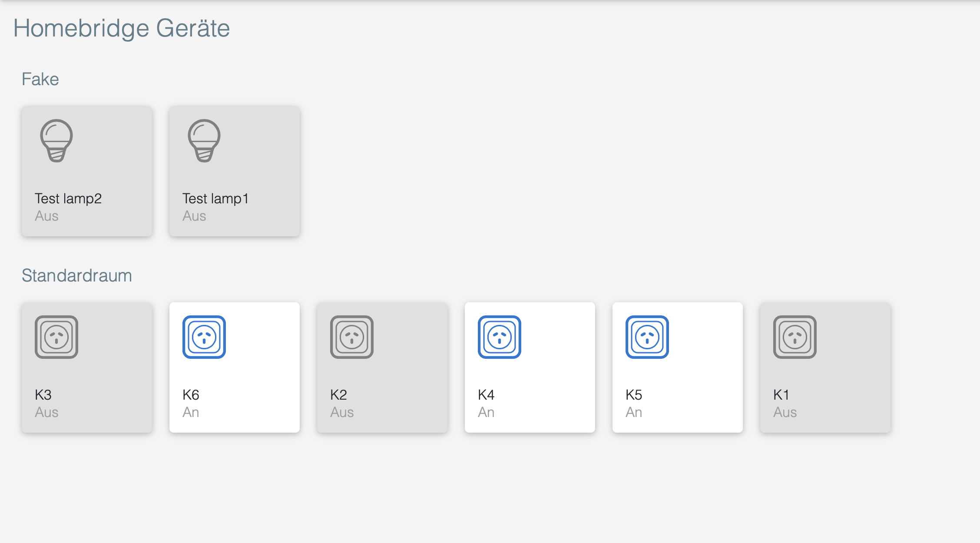Click the gray K1 outlet icon
Viewport: 980px width, 543px height.
pyautogui.click(x=795, y=337)
